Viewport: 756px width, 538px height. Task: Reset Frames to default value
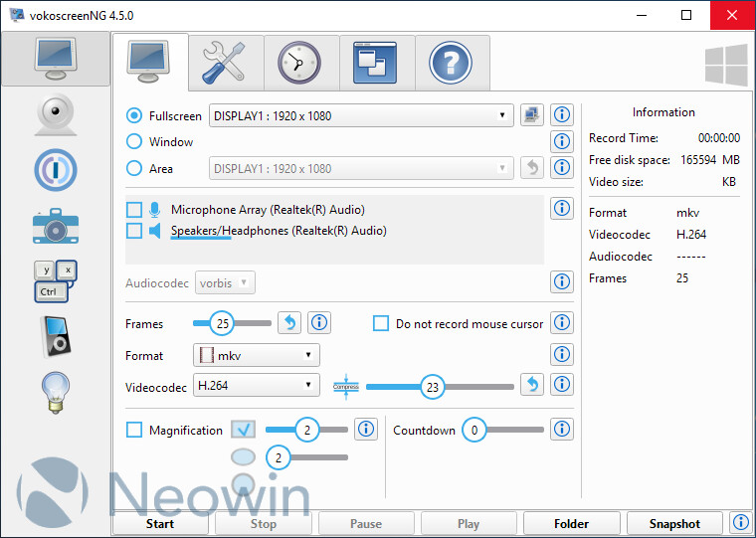pyautogui.click(x=289, y=322)
